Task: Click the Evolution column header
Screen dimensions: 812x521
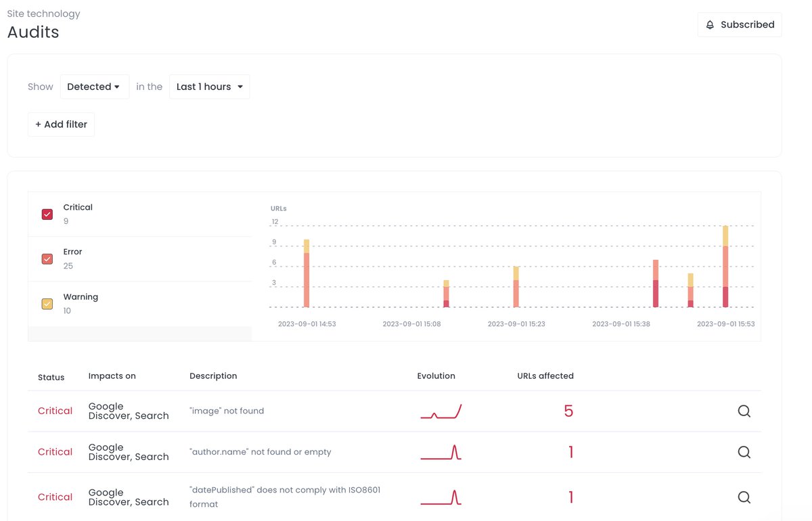Action: pyautogui.click(x=436, y=376)
